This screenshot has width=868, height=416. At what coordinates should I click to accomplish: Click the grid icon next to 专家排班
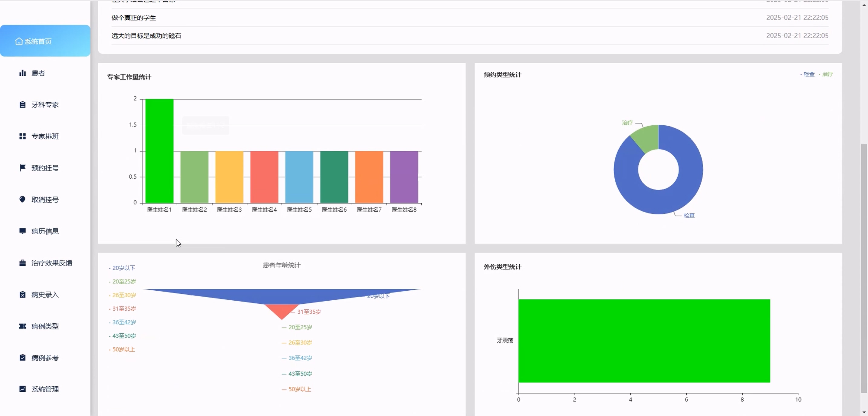23,136
